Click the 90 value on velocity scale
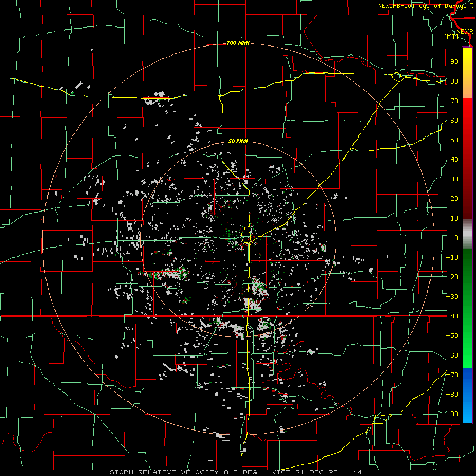476x476 pixels. pyautogui.click(x=454, y=62)
